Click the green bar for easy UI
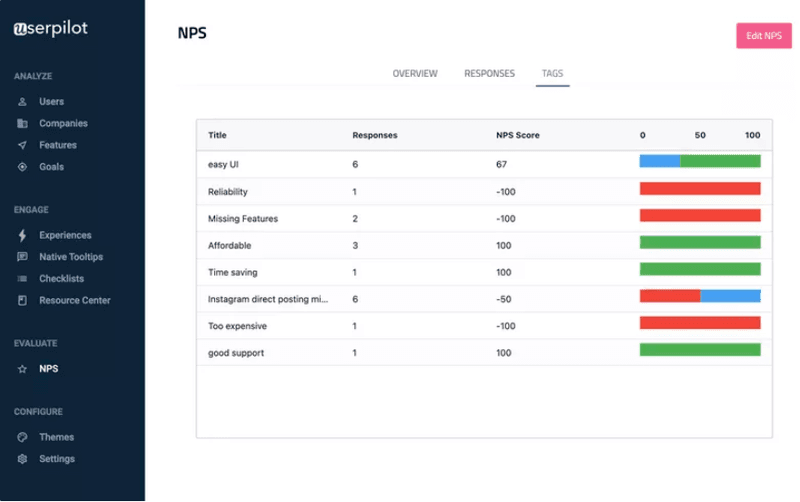This screenshot has width=800, height=502. point(720,161)
